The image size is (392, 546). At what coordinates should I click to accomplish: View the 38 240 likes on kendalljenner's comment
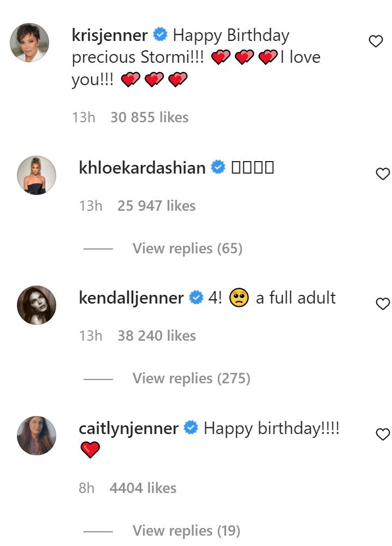point(157,336)
